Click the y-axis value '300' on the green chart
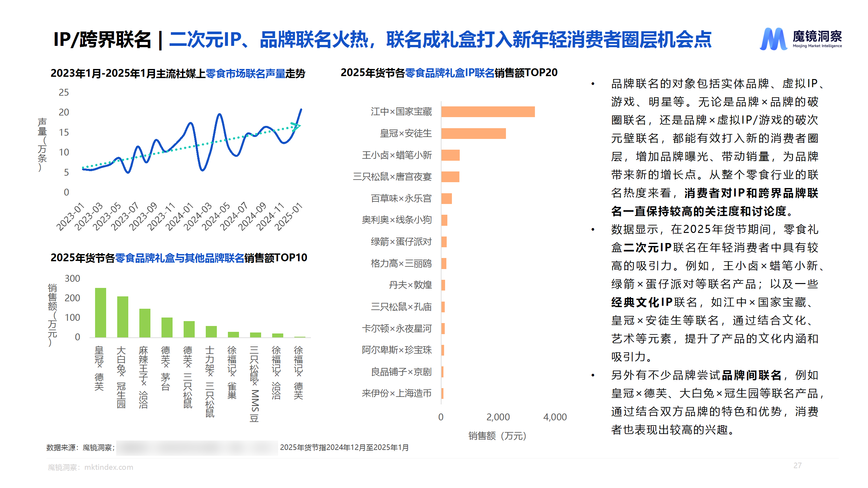The image size is (868, 488). point(73,278)
